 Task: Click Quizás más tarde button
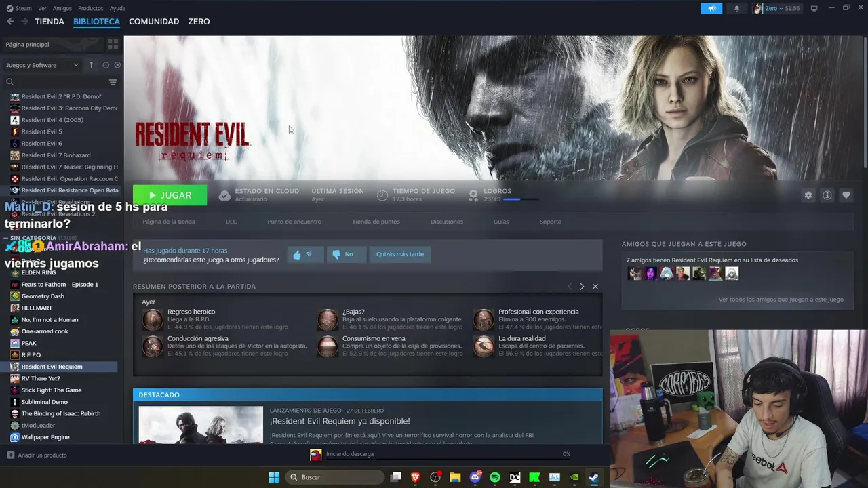pos(400,254)
